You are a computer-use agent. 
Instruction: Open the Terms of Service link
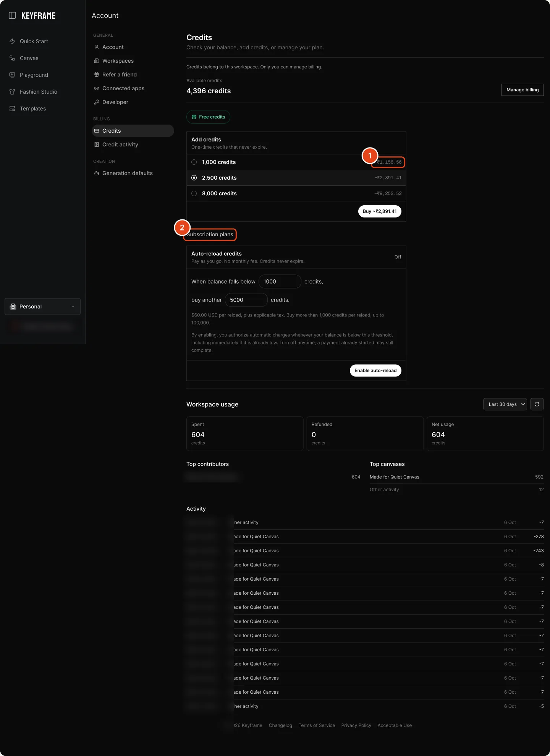coord(317,725)
